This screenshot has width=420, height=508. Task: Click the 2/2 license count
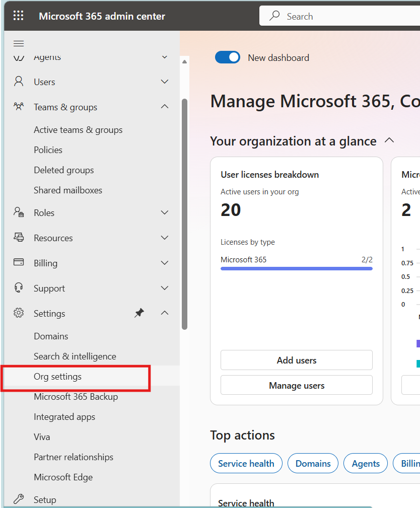tap(367, 259)
